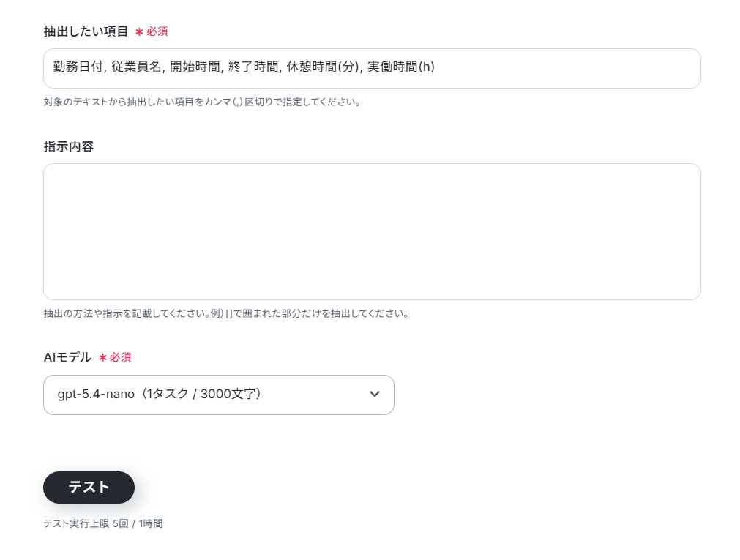Select the gpt-5.4-nano(1タスク / 3000文字)text
Viewport: 740px width, 560px height.
tap(160, 394)
